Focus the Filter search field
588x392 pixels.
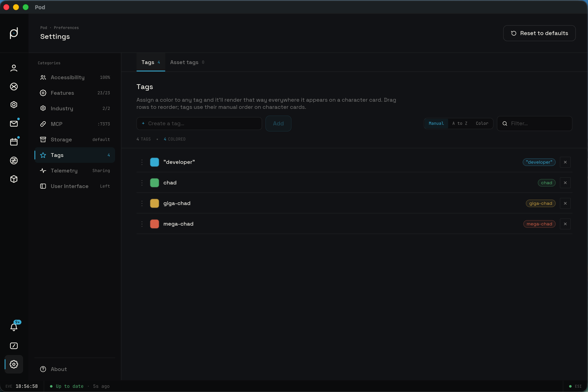pyautogui.click(x=534, y=124)
